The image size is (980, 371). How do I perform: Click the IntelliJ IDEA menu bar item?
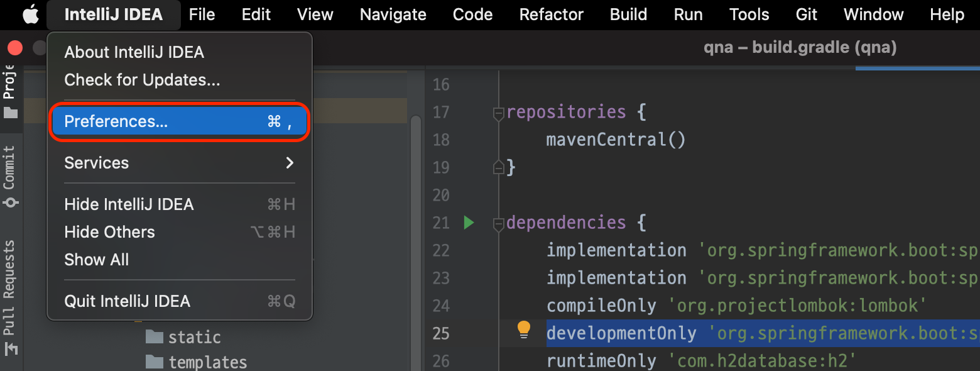click(114, 14)
